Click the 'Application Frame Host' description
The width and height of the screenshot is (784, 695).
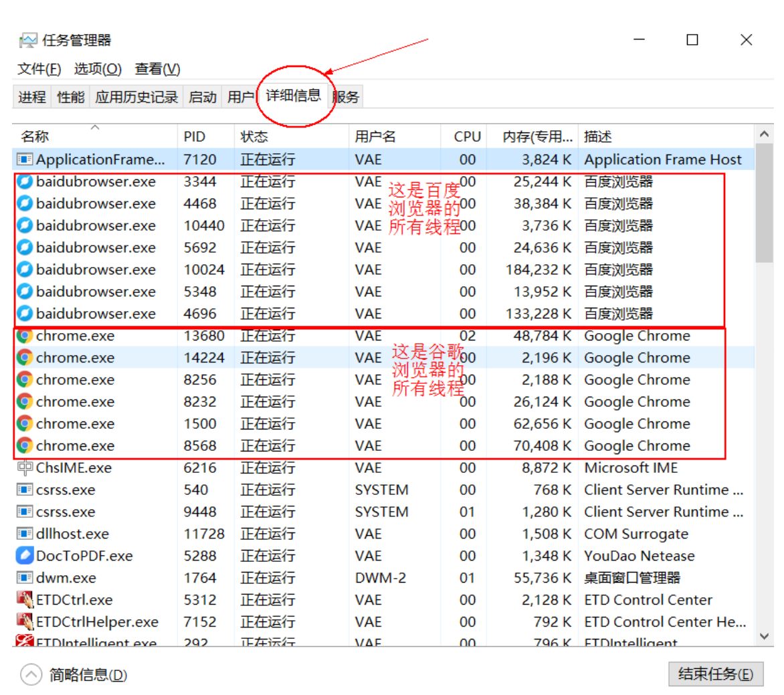(663, 159)
